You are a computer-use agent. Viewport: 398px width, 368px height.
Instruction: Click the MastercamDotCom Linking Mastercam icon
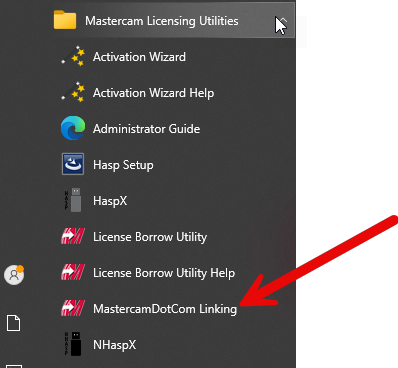[x=73, y=308]
